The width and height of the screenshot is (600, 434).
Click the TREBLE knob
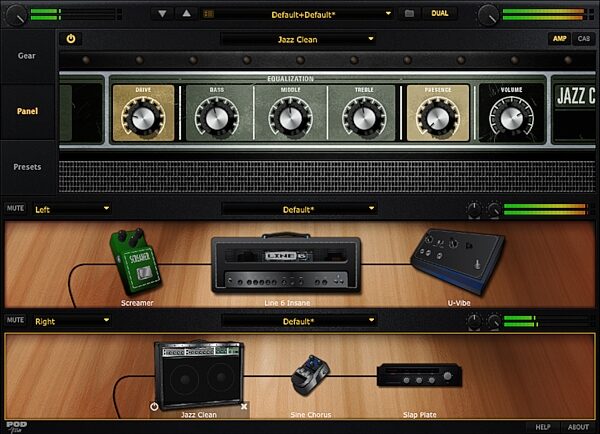pos(364,118)
